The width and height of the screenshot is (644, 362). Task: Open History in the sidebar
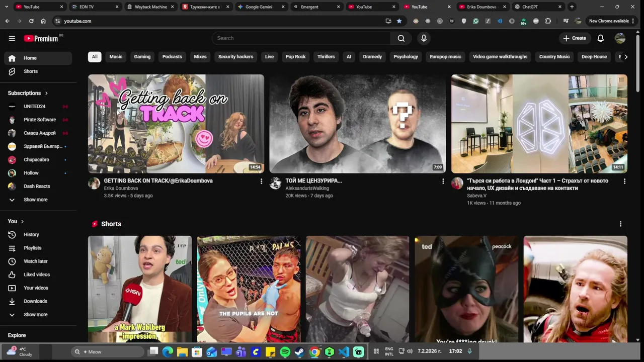tap(38, 235)
